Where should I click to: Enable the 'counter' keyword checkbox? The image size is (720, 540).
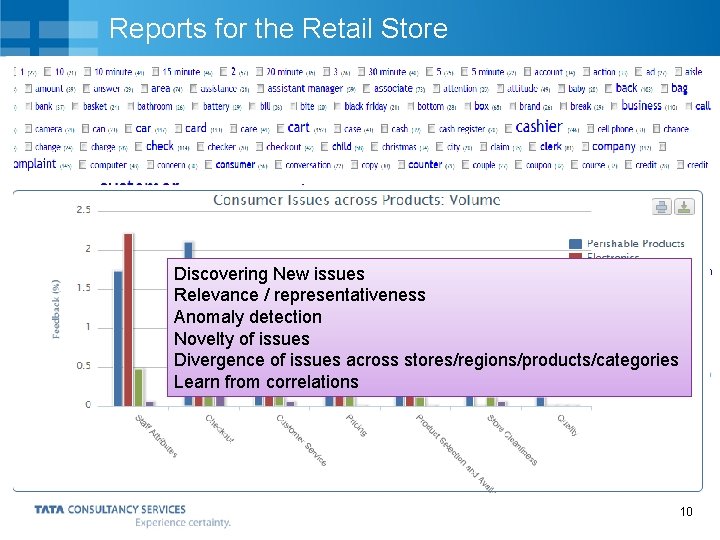pyautogui.click(x=402, y=164)
